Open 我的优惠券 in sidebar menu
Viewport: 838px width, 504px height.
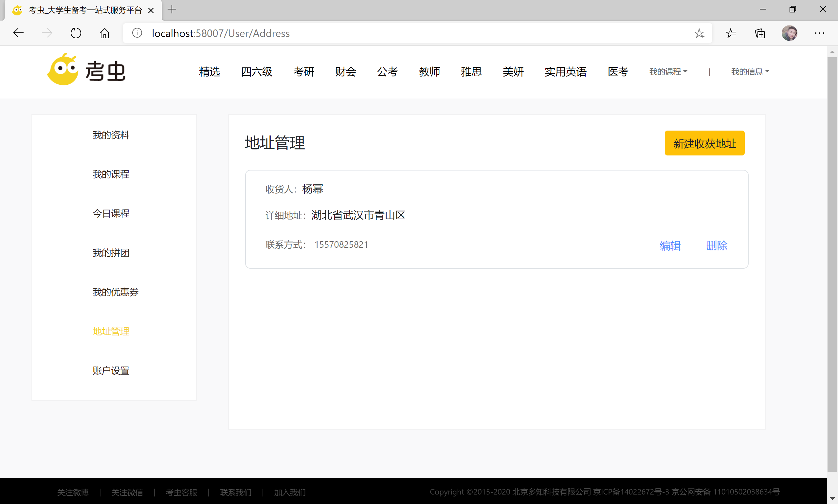116,292
